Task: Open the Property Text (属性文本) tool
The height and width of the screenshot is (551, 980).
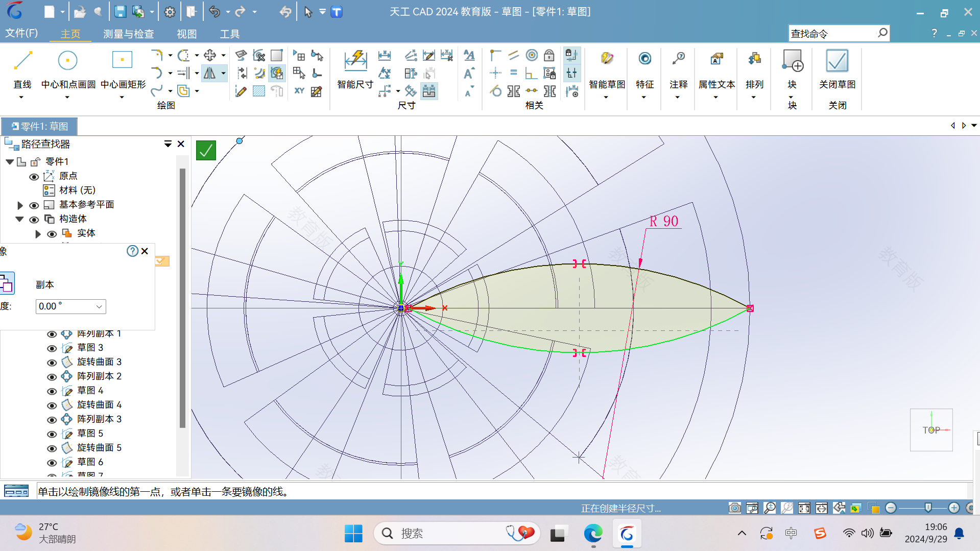Action: [x=716, y=59]
